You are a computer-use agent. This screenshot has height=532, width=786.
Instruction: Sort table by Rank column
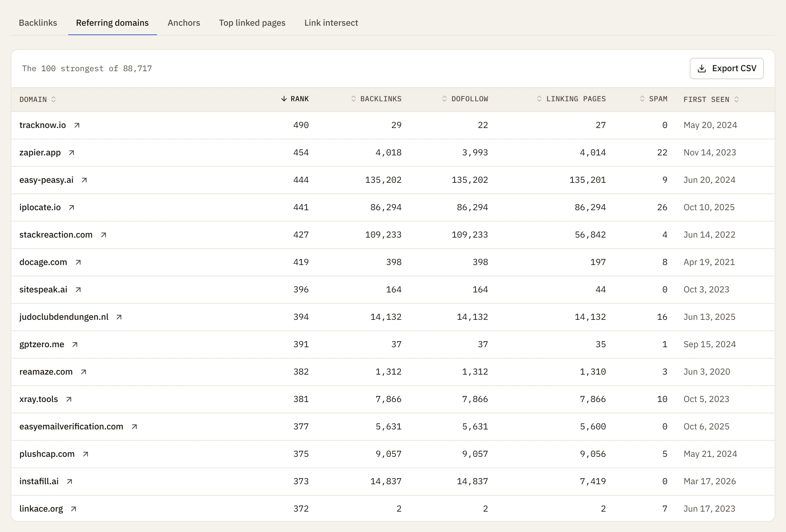tap(295, 99)
